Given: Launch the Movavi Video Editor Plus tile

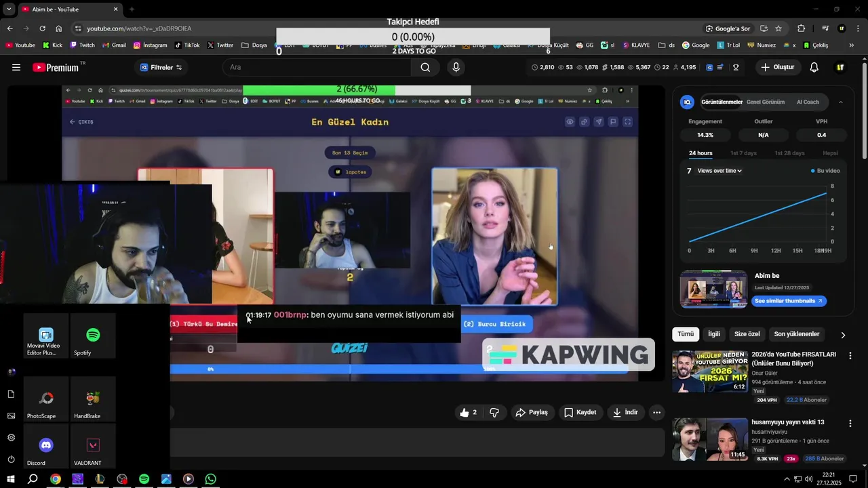Looking at the screenshot, I should click(x=45, y=335).
